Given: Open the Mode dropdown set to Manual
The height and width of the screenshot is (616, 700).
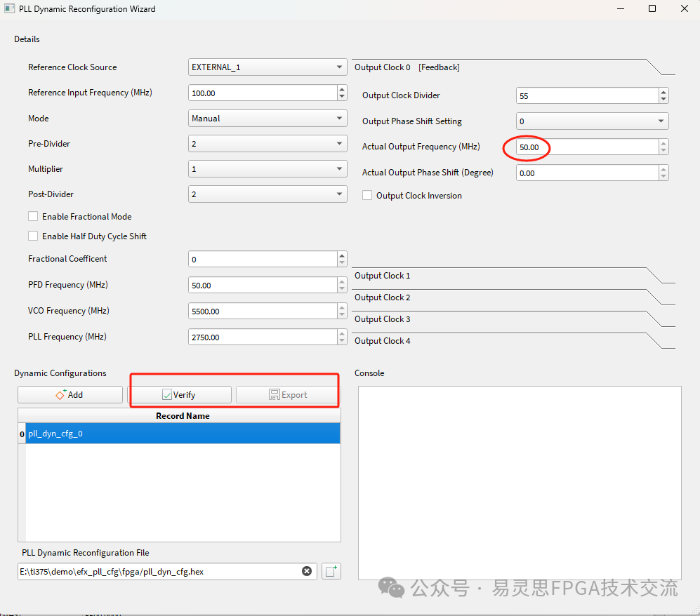Looking at the screenshot, I should [268, 119].
